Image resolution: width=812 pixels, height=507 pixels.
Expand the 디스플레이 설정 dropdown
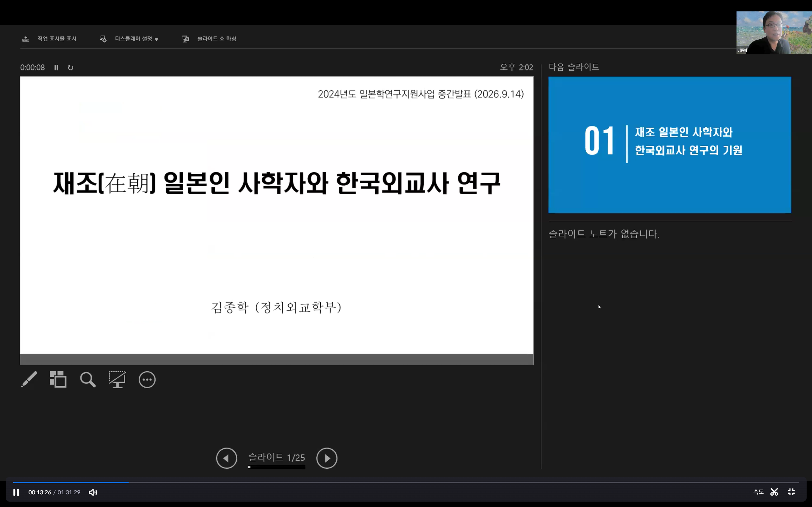(129, 39)
